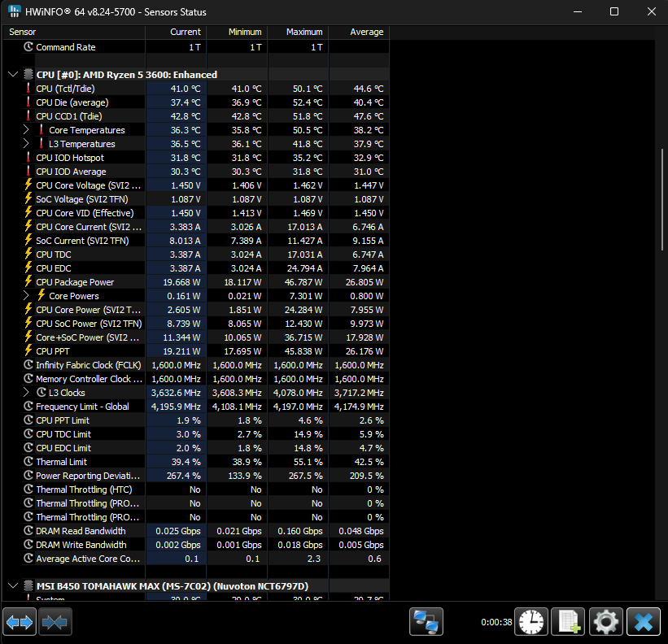Click the lightning icon for SoC Voltage
Viewport: 668px width, 644px height.
[x=28, y=198]
